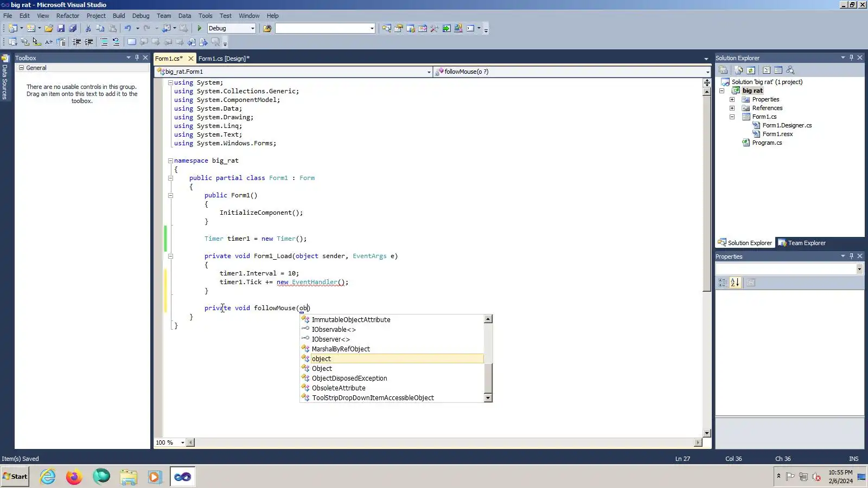Collapse the 'big rat' project node

[x=722, y=91]
